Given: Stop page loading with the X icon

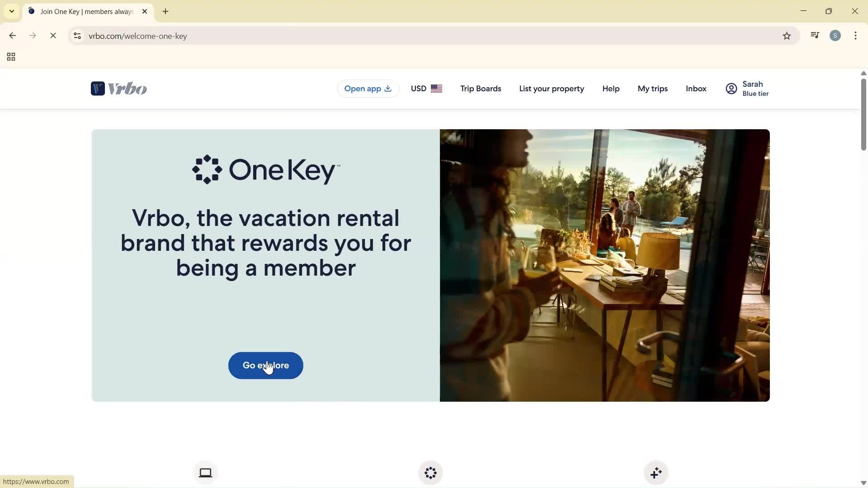Looking at the screenshot, I should point(53,36).
